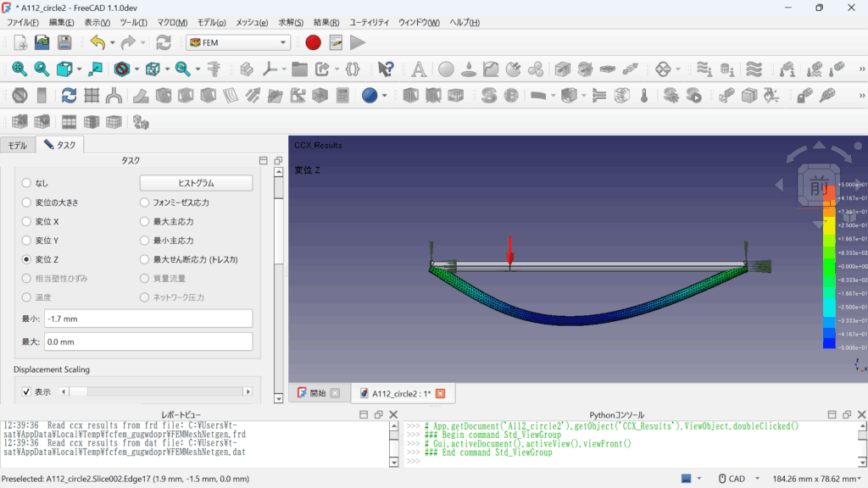Click the Save document icon
Viewport: 868px width, 488px height.
click(64, 42)
